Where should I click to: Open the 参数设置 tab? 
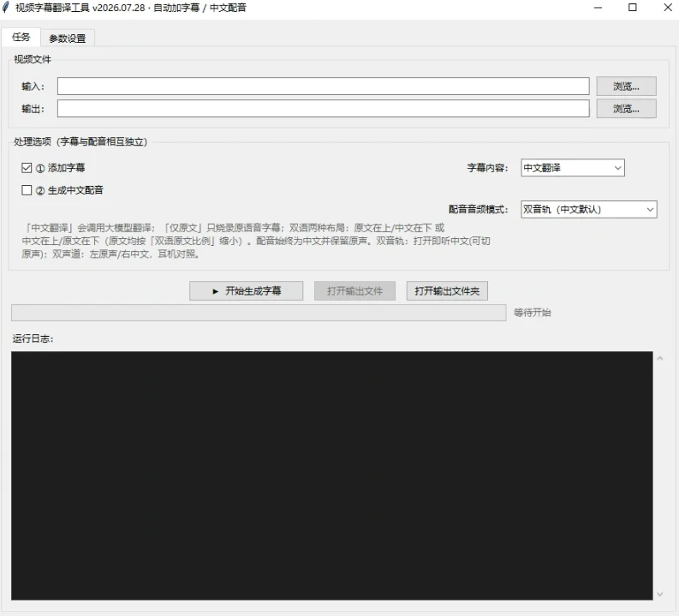[x=68, y=39]
